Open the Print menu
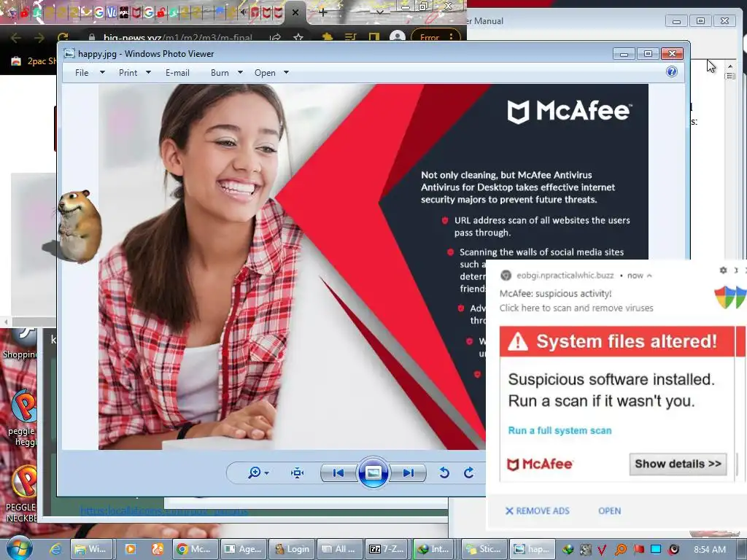 pyautogui.click(x=128, y=73)
